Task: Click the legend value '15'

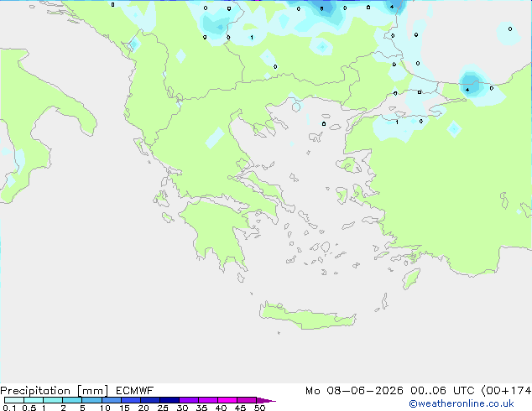Action: 124,408
